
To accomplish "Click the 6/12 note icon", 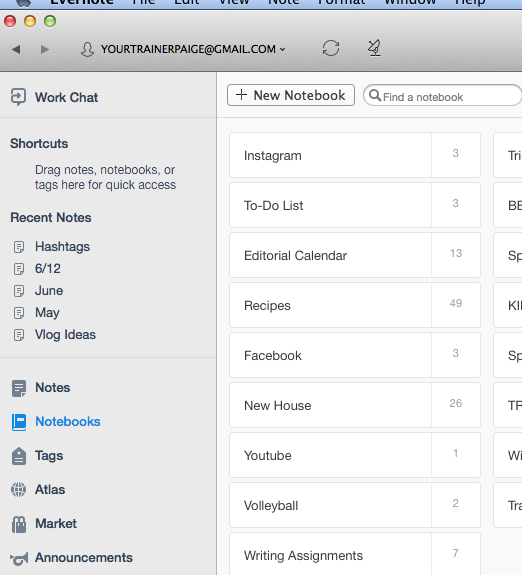I will [x=19, y=269].
